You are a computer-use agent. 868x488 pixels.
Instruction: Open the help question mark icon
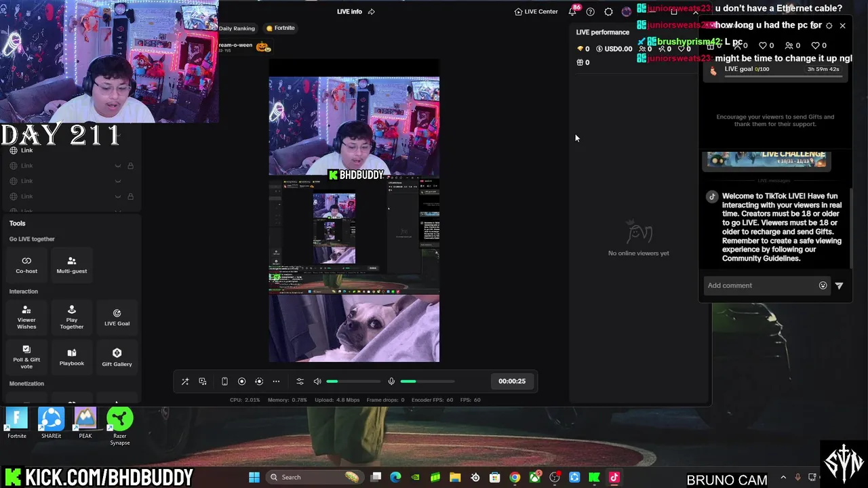click(x=590, y=12)
